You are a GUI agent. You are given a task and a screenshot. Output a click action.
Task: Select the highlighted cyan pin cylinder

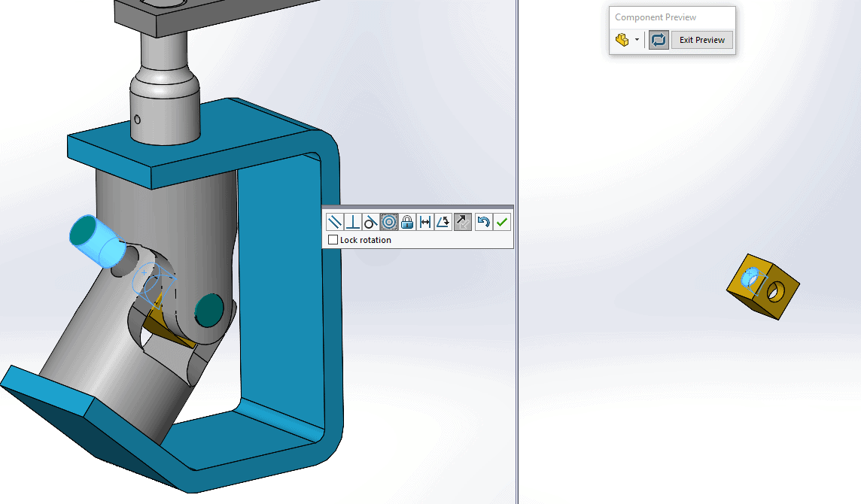(x=98, y=241)
